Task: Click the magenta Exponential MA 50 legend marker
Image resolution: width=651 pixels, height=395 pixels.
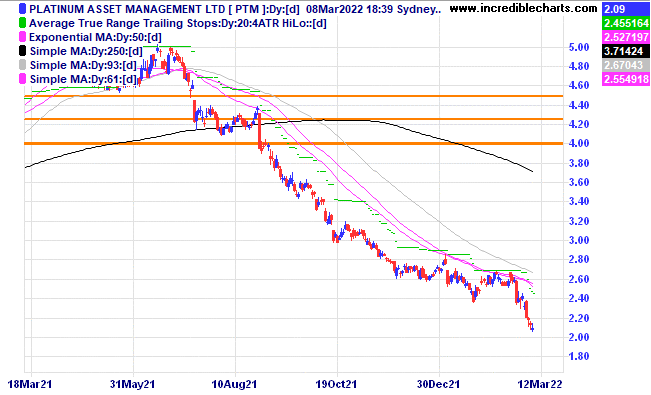Action: (x=22, y=37)
